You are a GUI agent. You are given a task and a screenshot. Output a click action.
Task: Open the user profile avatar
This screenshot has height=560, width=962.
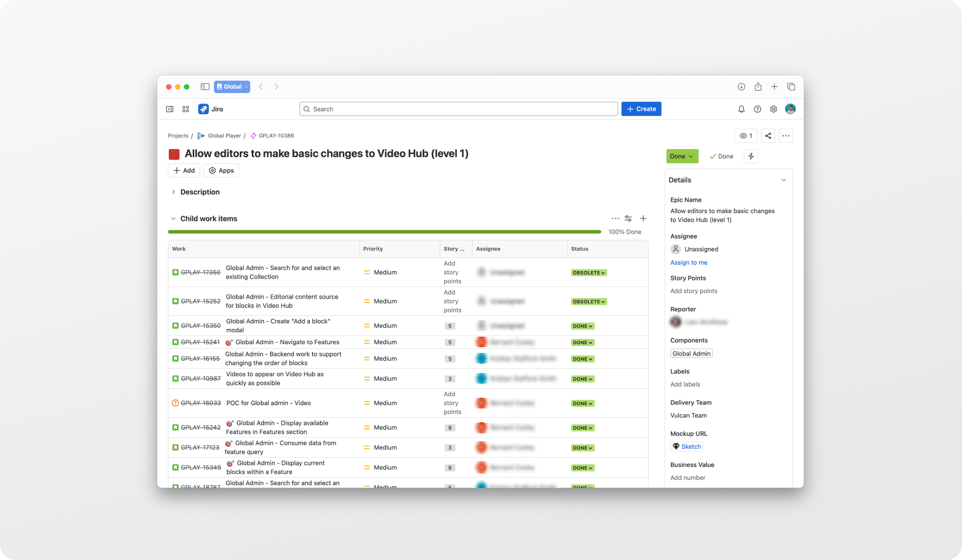790,109
